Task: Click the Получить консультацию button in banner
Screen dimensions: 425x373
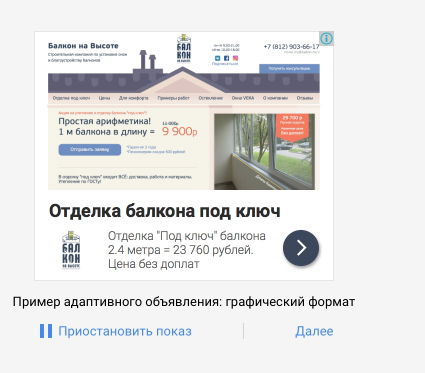Action: click(x=289, y=68)
